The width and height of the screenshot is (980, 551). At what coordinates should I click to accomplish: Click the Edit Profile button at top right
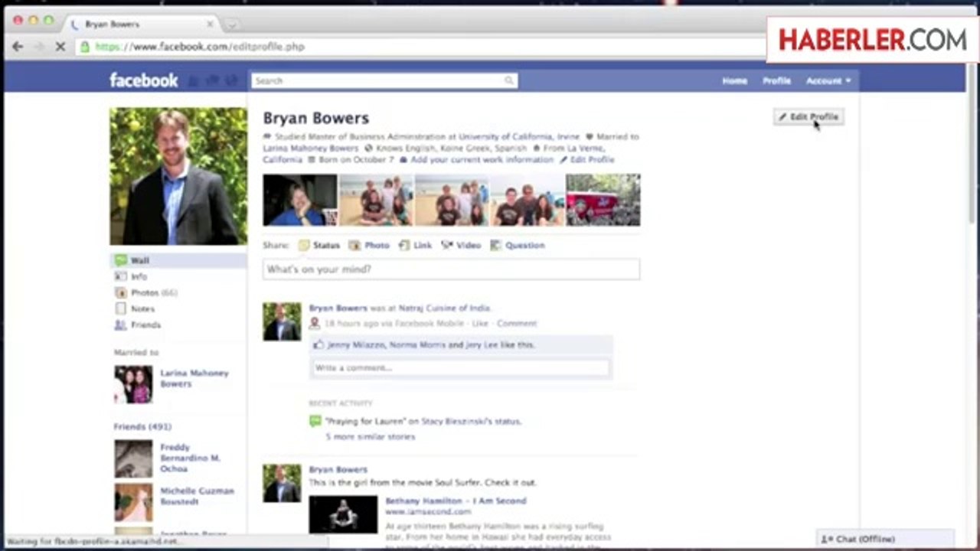(808, 117)
